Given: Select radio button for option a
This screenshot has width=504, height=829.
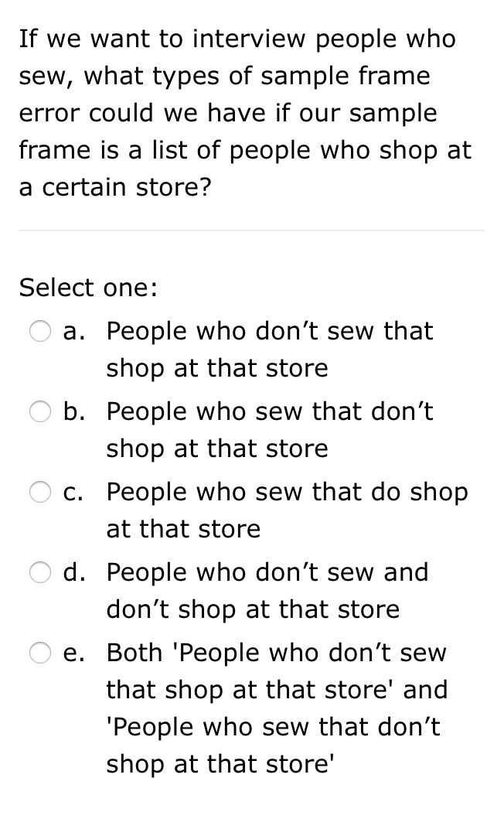Looking at the screenshot, I should (40, 332).
